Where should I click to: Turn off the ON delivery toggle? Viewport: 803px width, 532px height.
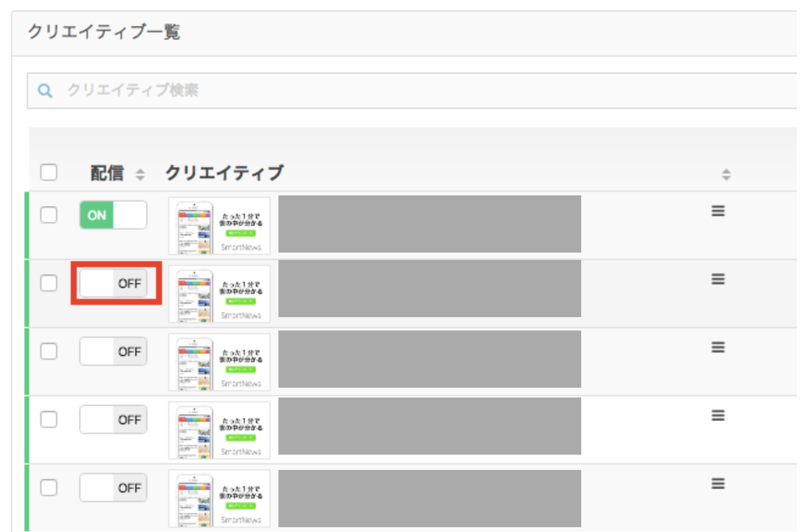point(113,215)
